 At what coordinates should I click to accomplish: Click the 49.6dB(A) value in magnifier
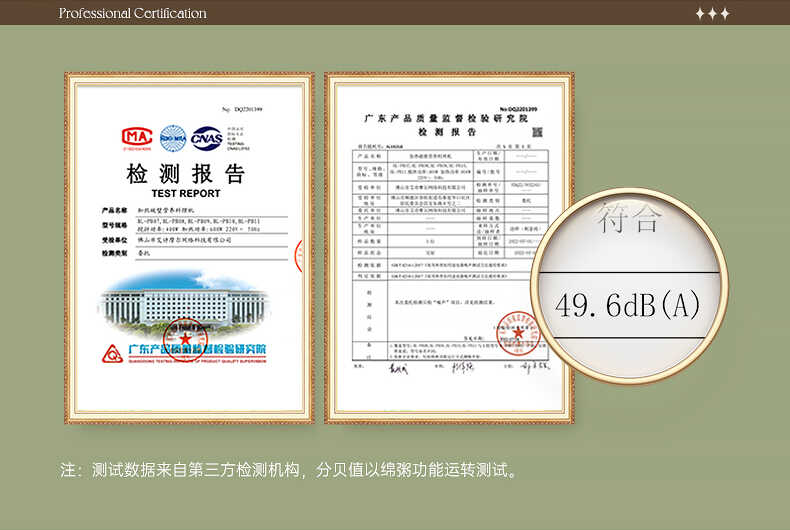[628, 305]
